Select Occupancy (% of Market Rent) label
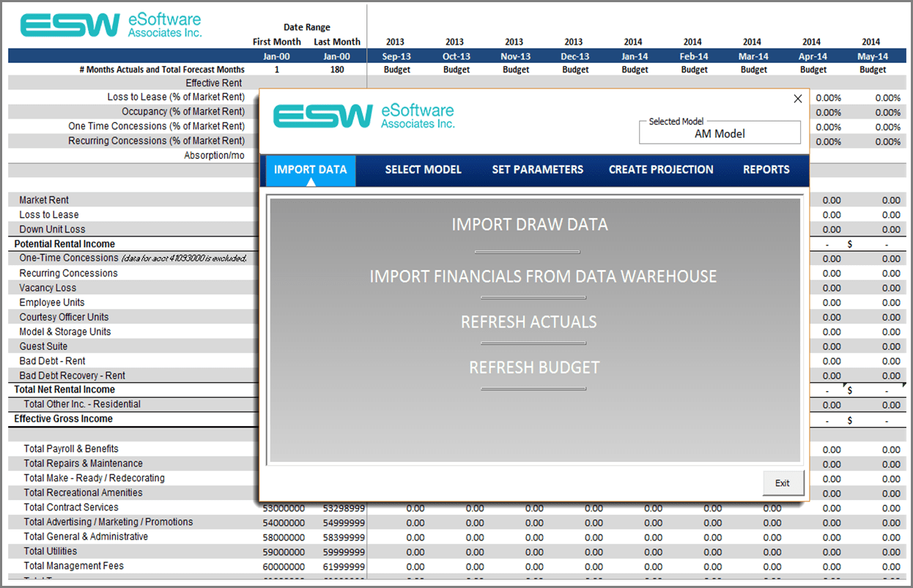 pyautogui.click(x=183, y=112)
